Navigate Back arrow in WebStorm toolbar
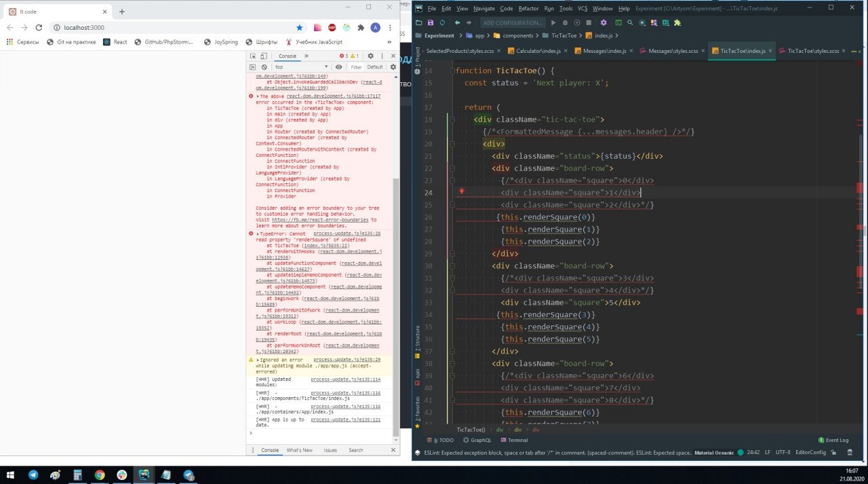868x484 pixels. (x=457, y=22)
